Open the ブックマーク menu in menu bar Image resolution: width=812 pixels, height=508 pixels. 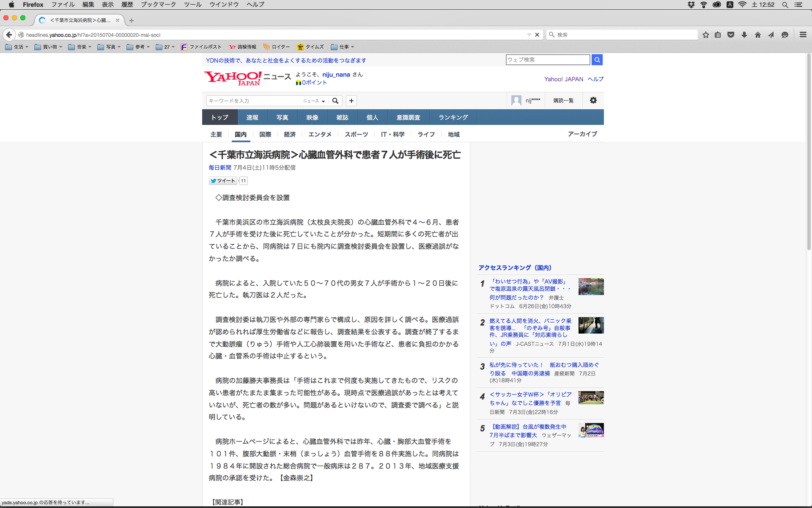158,5
